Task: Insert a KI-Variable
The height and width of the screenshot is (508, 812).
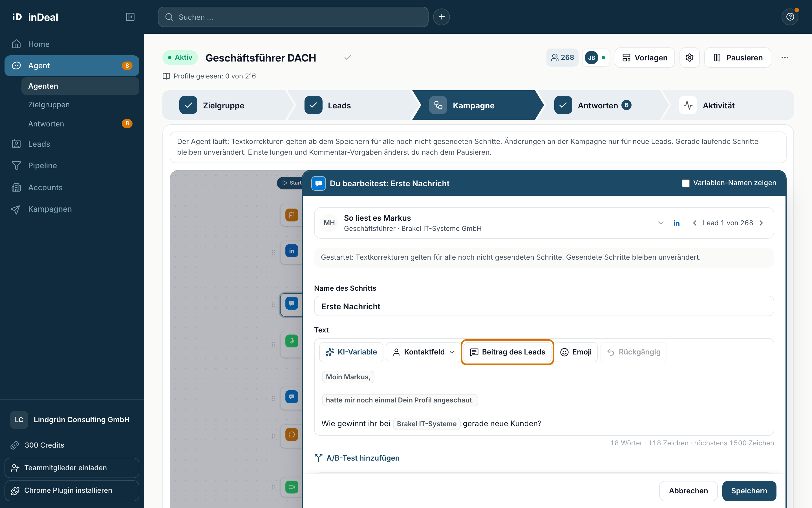Action: [x=351, y=352]
